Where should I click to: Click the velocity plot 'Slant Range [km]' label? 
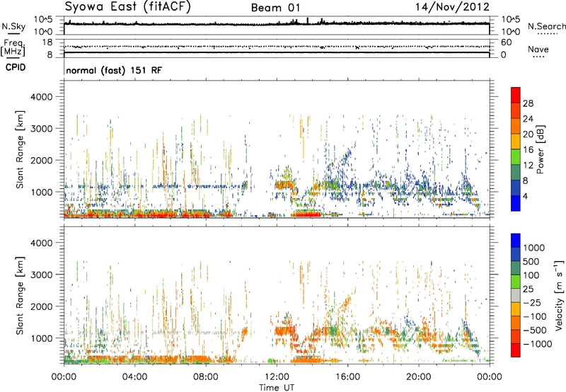(x=20, y=296)
